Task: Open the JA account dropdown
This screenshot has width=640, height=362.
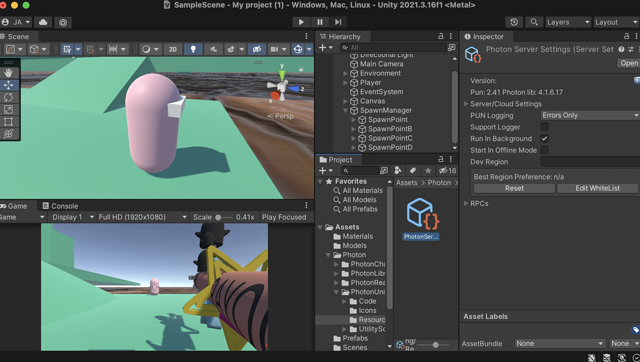Action: point(16,22)
